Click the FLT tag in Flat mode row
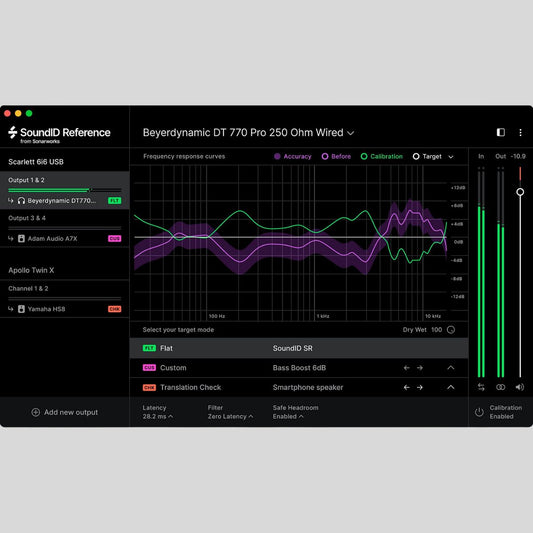533x533 pixels. point(149,348)
